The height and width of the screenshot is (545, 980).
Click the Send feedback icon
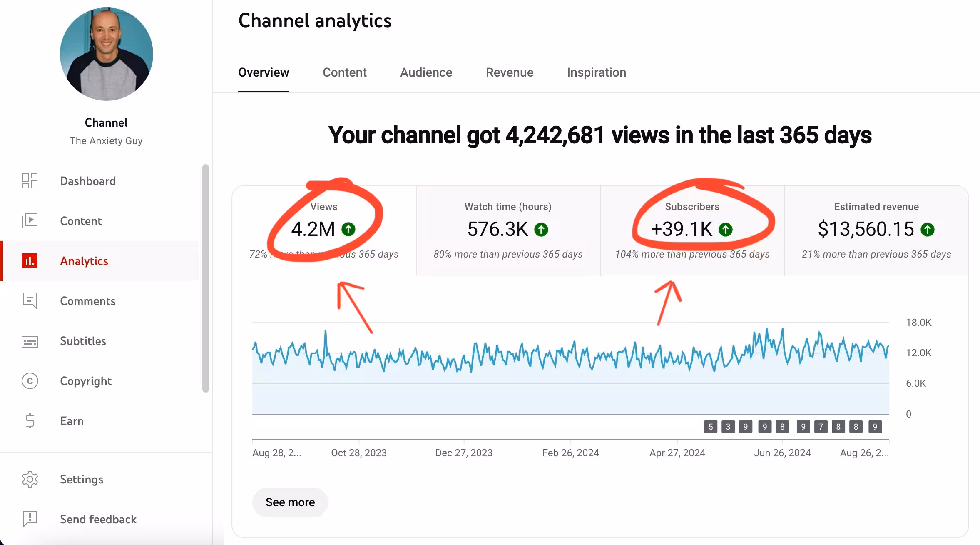tap(30, 519)
